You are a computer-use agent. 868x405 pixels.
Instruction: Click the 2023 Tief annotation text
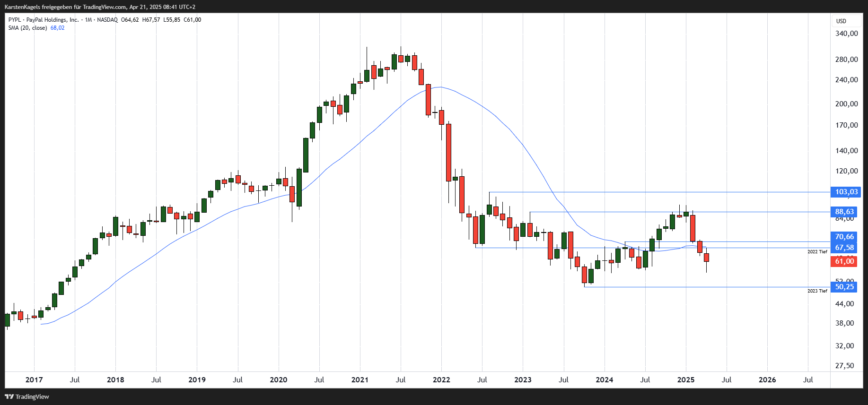pos(817,291)
